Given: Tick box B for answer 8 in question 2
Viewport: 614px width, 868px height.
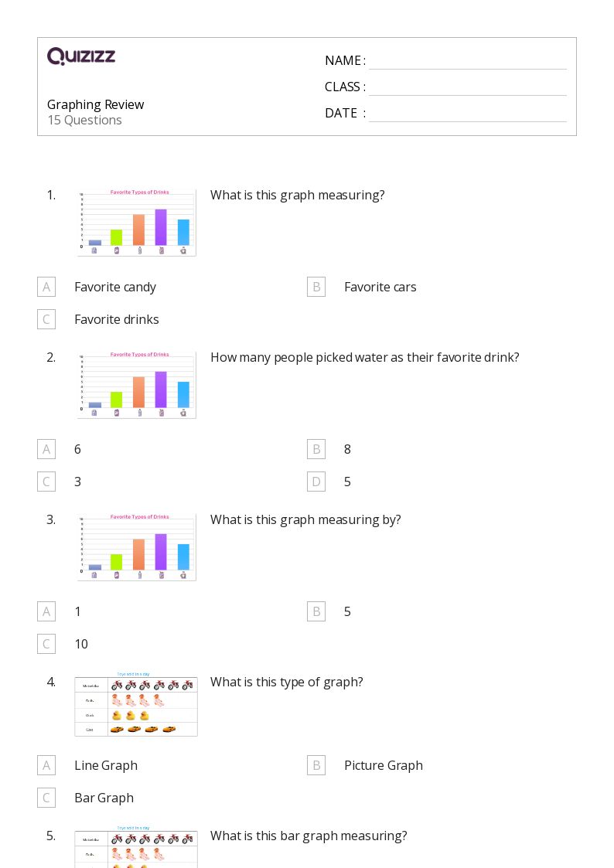Looking at the screenshot, I should pyautogui.click(x=316, y=449).
